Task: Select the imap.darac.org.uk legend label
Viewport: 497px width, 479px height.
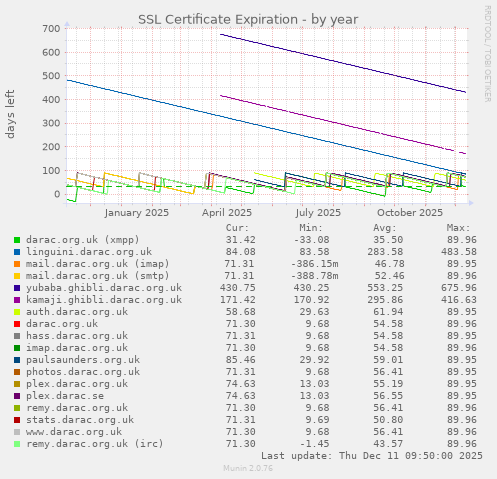Action: 77,348
